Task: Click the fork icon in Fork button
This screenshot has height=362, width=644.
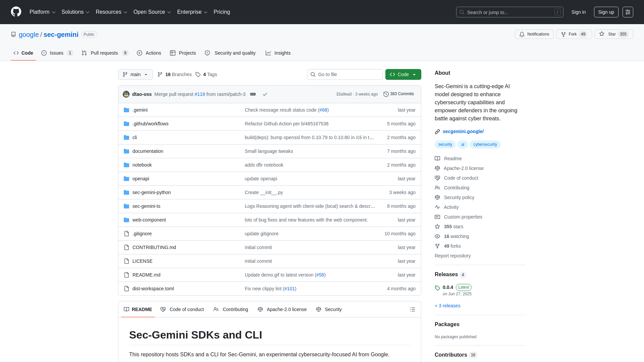Action: [563, 34]
